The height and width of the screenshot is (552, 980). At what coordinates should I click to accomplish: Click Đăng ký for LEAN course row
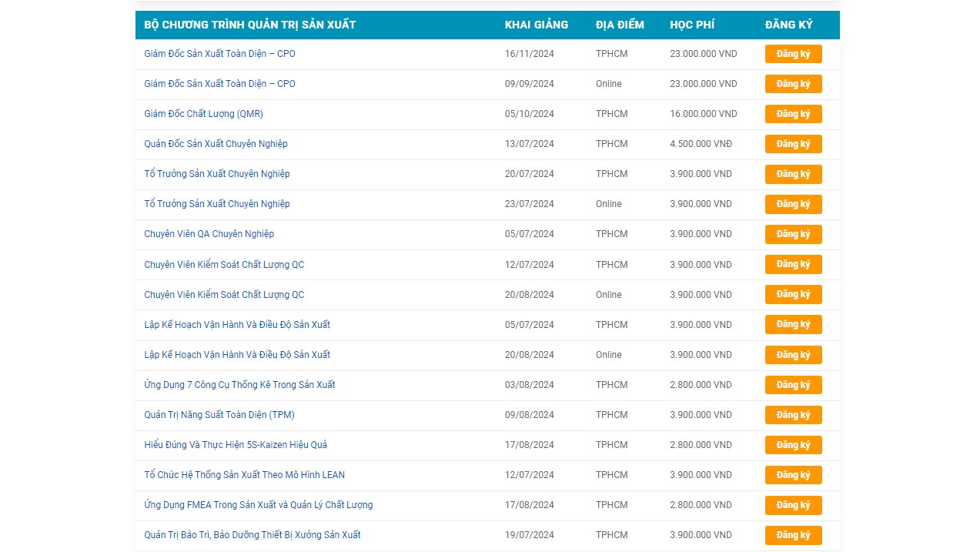tap(793, 475)
